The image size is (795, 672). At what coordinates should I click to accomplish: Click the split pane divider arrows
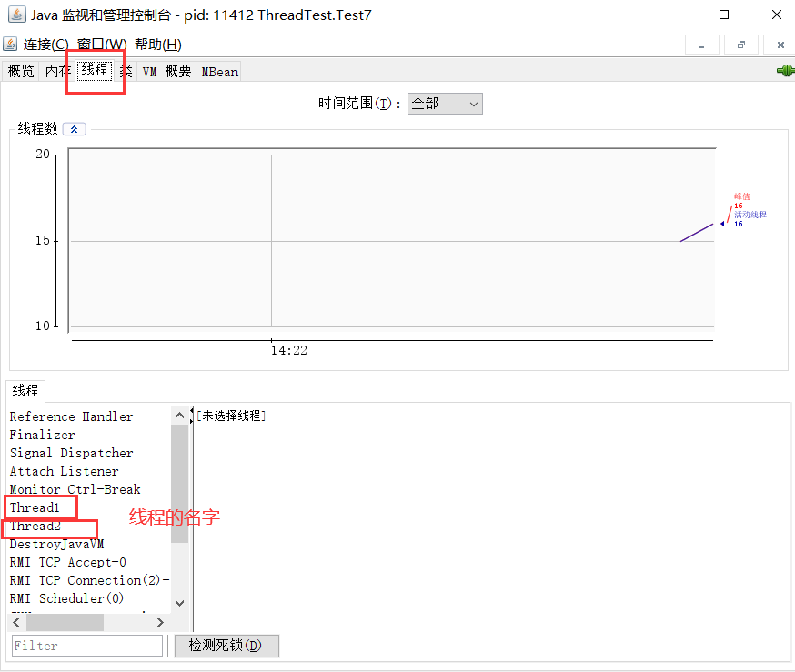point(192,416)
